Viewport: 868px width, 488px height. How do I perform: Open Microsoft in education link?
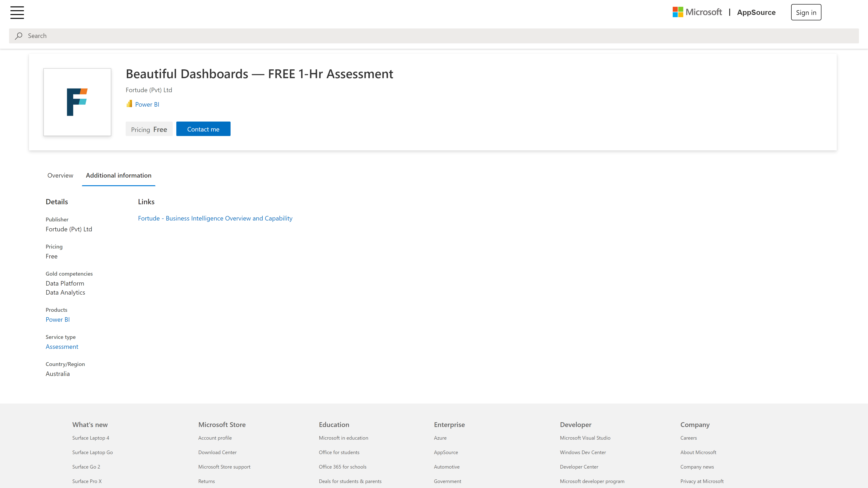[343, 438]
